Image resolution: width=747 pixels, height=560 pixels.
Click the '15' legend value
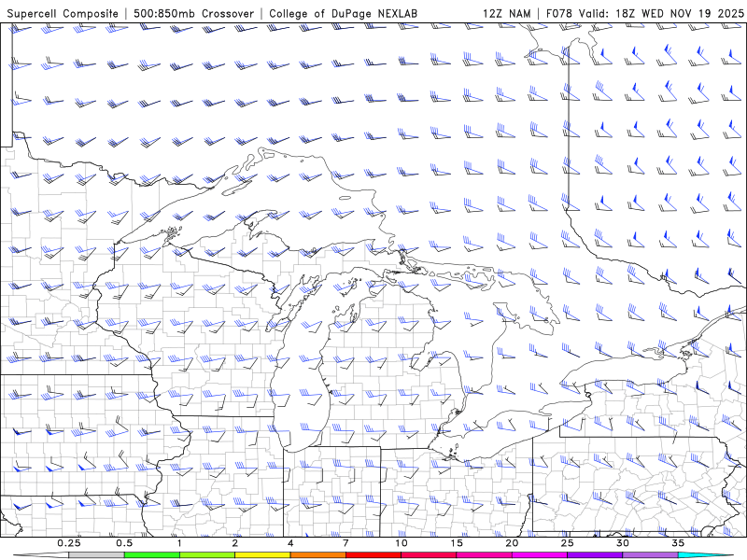[x=457, y=543]
